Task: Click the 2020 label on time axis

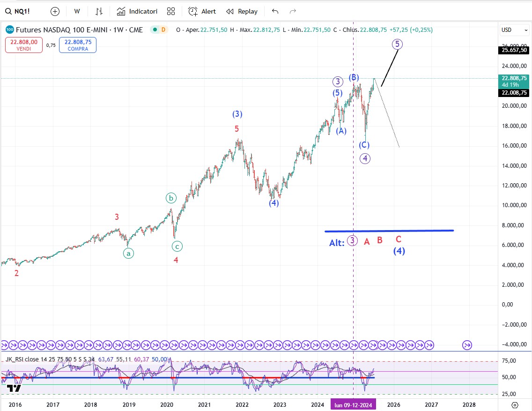Action: [x=167, y=405]
